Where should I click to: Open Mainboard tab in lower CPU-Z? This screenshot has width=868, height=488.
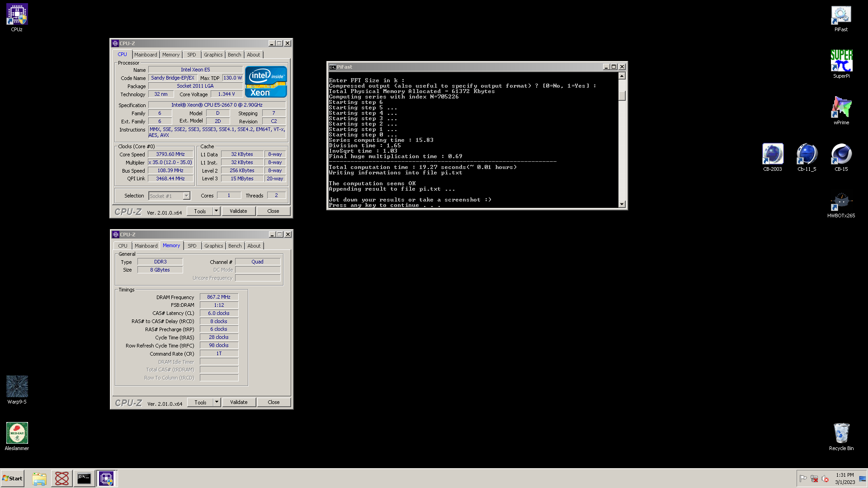point(146,246)
